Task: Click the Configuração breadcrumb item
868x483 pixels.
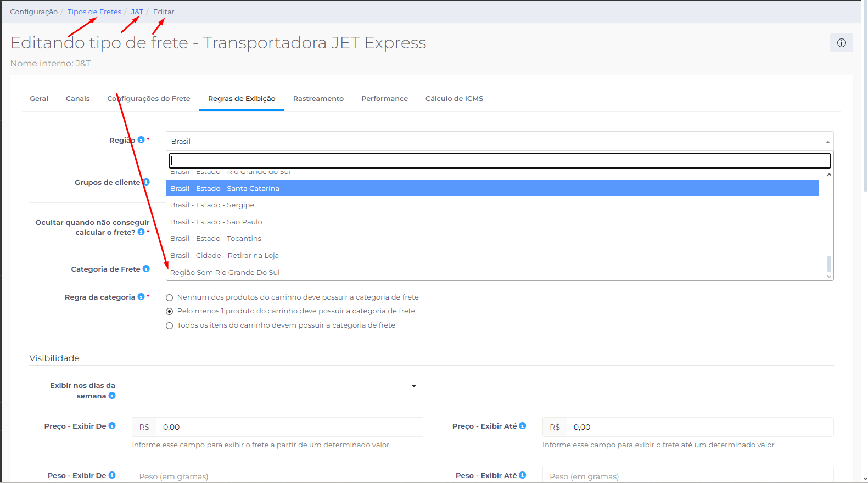Action: pyautogui.click(x=34, y=12)
